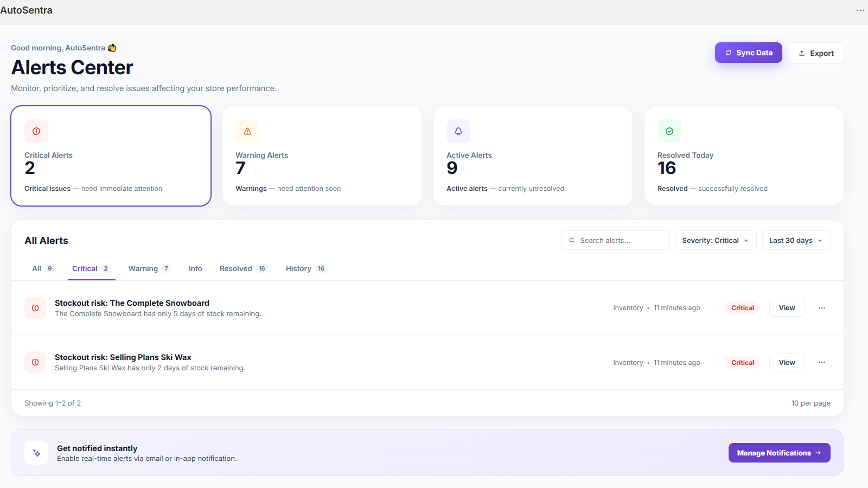Expand the Severity: Critical dropdown
Screen dimensions: 868x488
click(x=716, y=240)
